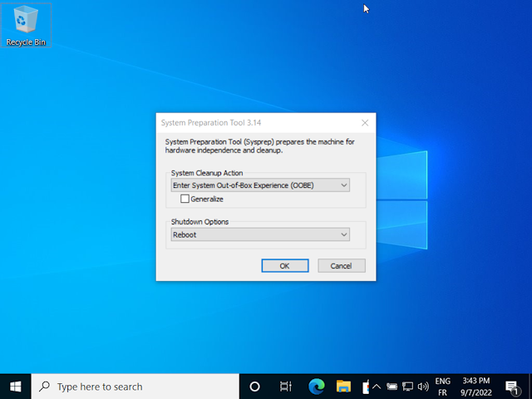Switch the ENG FR input language
Viewport: 532px width, 399px height.
442,387
